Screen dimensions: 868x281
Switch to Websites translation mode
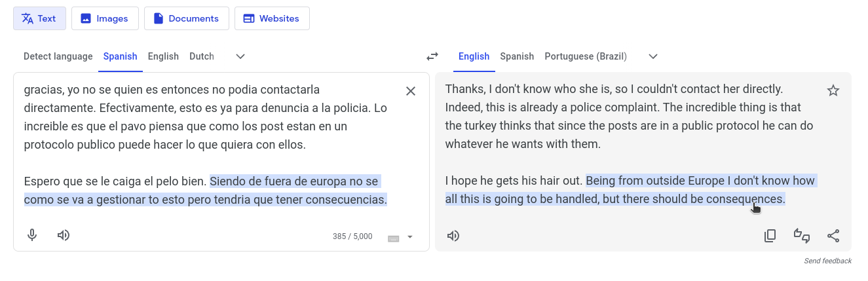[x=272, y=18]
